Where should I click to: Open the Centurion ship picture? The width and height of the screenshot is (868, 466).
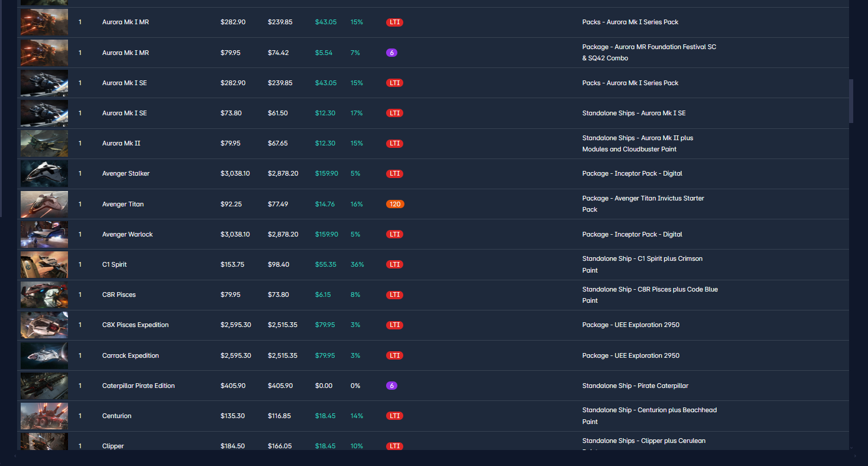[x=44, y=416]
